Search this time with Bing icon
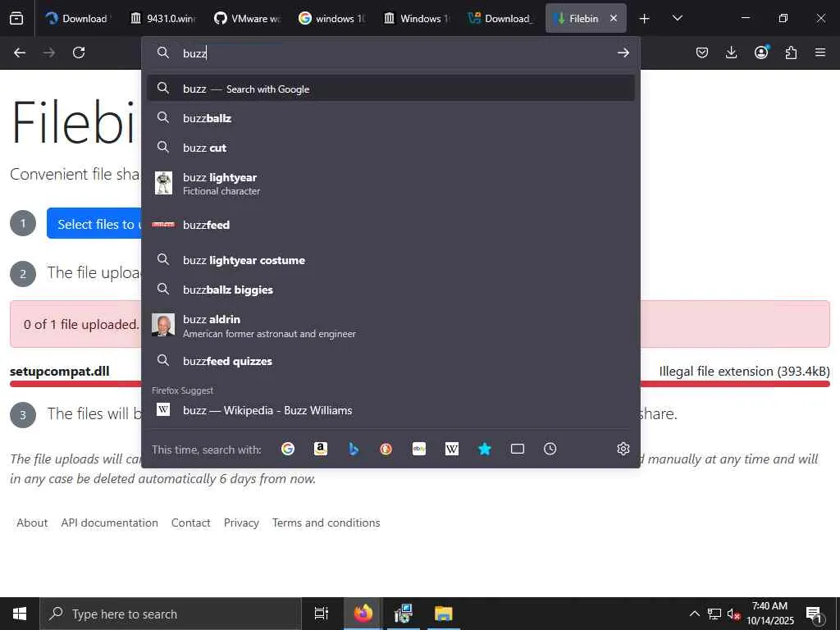 point(353,449)
